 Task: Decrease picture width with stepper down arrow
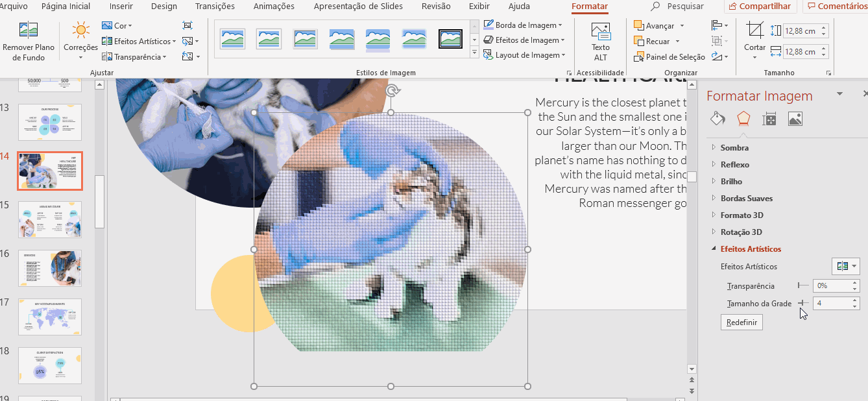point(825,55)
